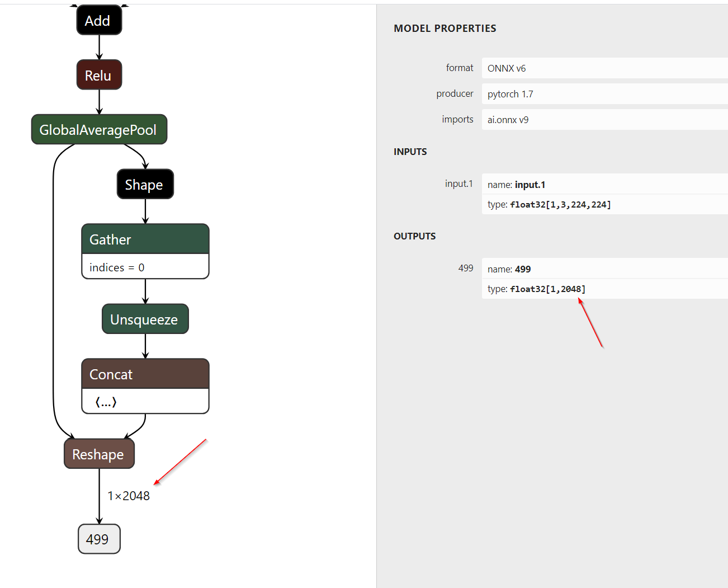
Task: Open the GlobalAveragePool node properties
Action: (99, 129)
